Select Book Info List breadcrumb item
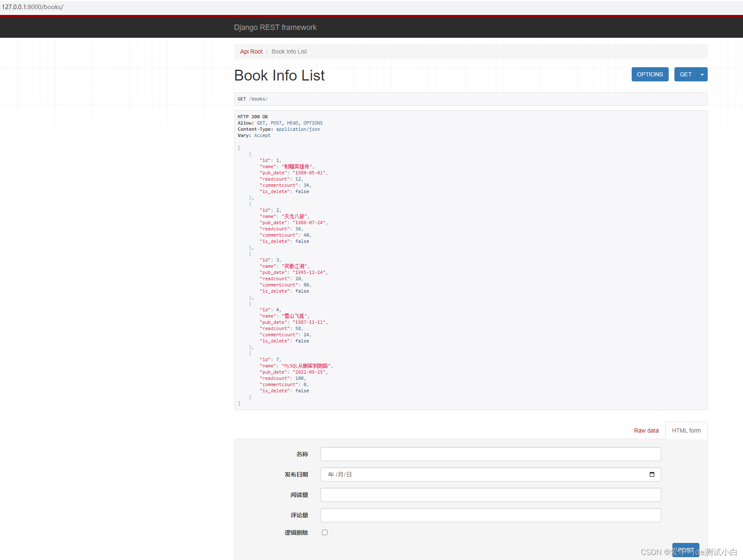 tap(289, 51)
